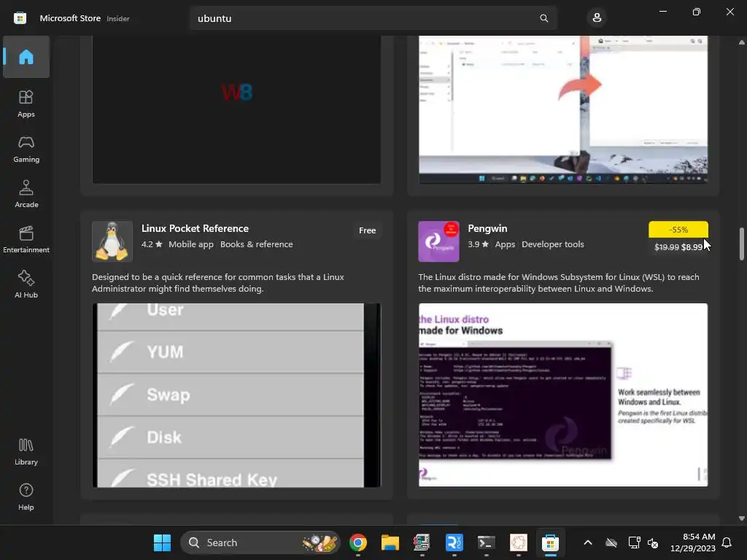Open the Entertainment section
This screenshot has width=747, height=560.
point(26,239)
